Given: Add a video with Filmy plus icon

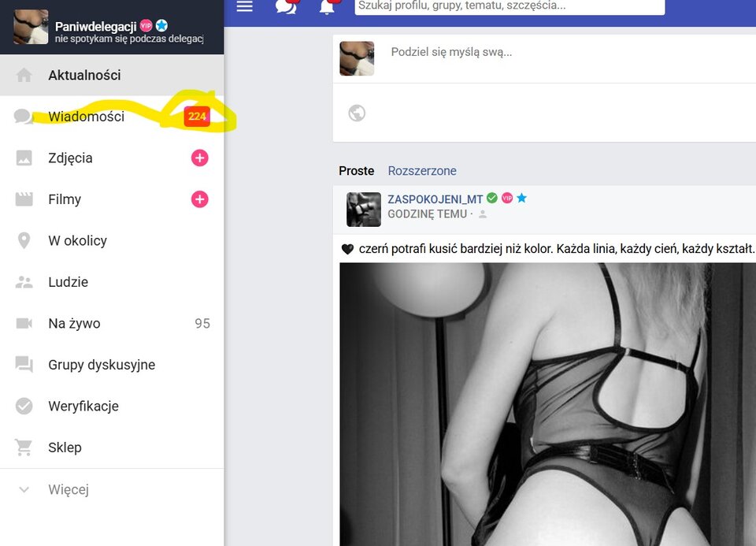Looking at the screenshot, I should [200, 199].
